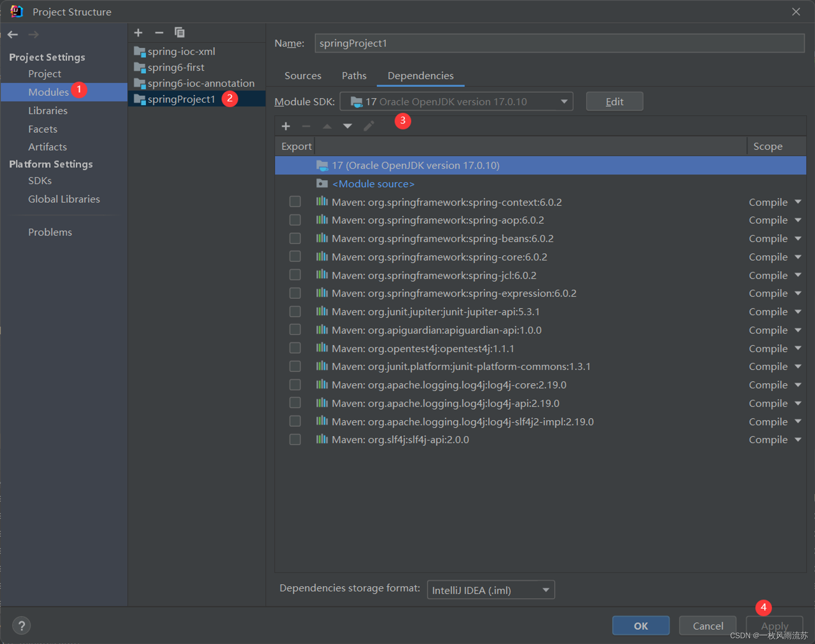Open scope dropdown for spring-aop:6.0.2
This screenshot has width=815, height=644.
[797, 220]
